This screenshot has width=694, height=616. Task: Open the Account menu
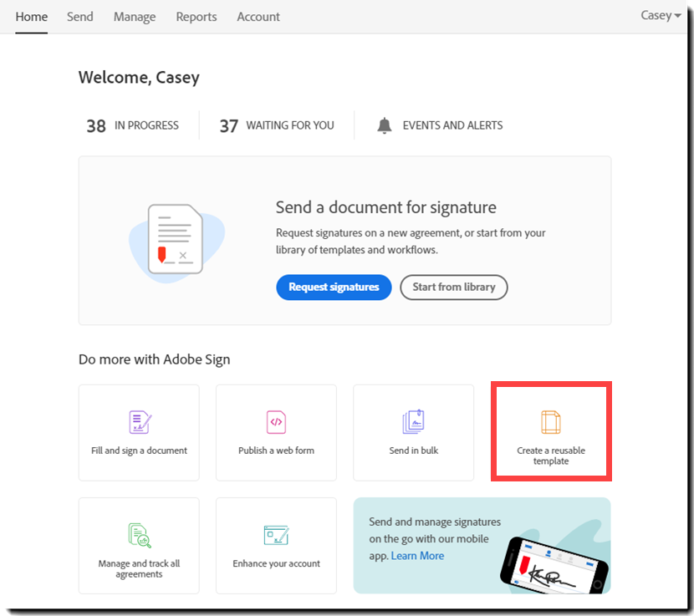point(258,17)
